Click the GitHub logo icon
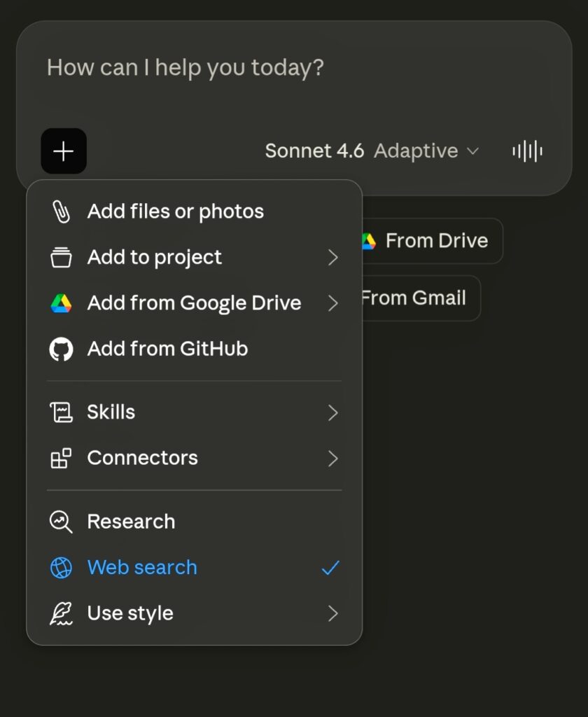The image size is (588, 717). pos(61,349)
